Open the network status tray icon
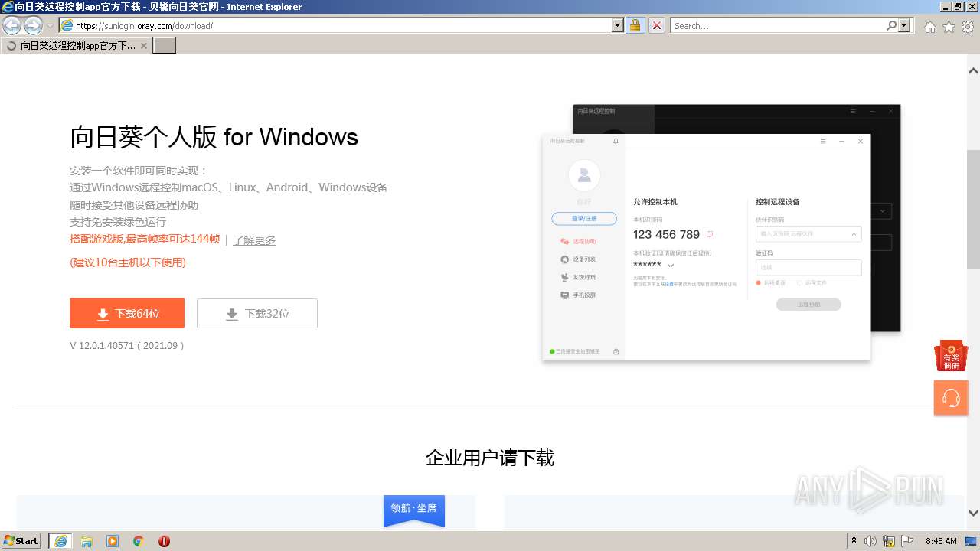Screen dimensions: 980x551 [889, 541]
